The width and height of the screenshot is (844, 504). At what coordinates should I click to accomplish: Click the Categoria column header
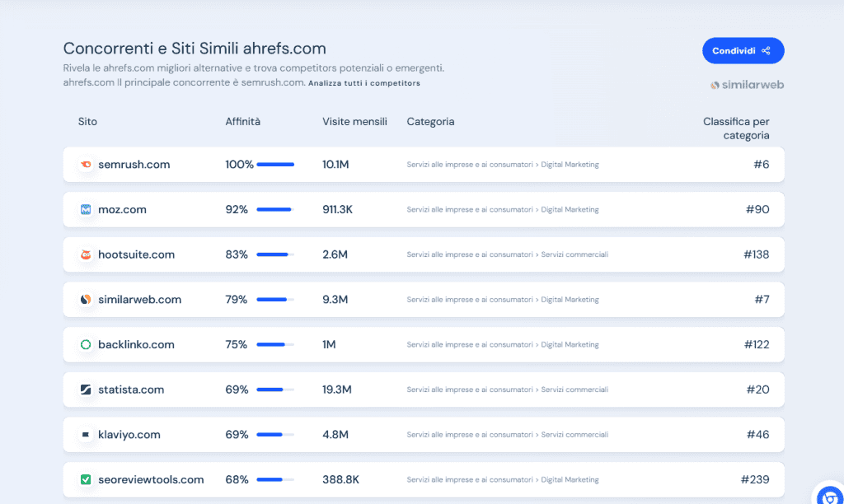coord(430,122)
